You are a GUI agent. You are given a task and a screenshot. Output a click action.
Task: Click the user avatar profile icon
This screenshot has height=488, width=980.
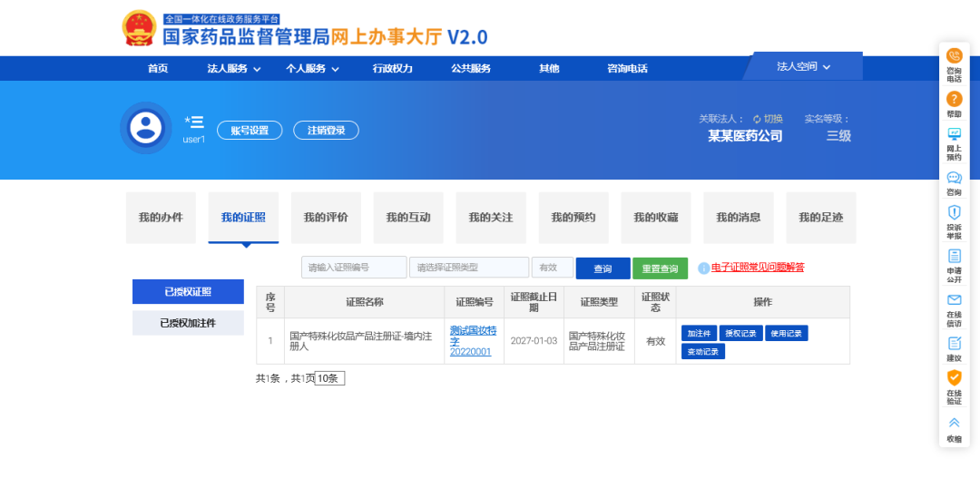(145, 128)
